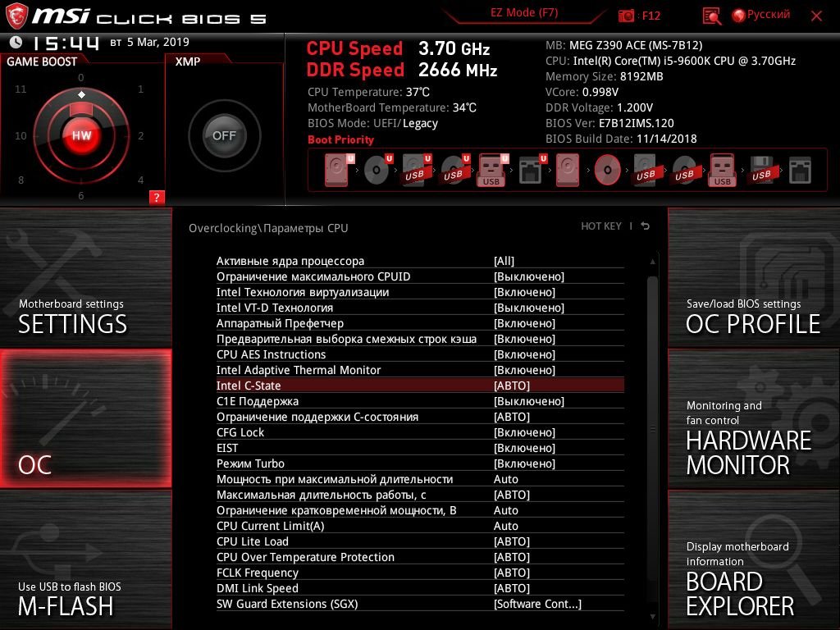Toggle the XMP OFF button

(x=224, y=135)
